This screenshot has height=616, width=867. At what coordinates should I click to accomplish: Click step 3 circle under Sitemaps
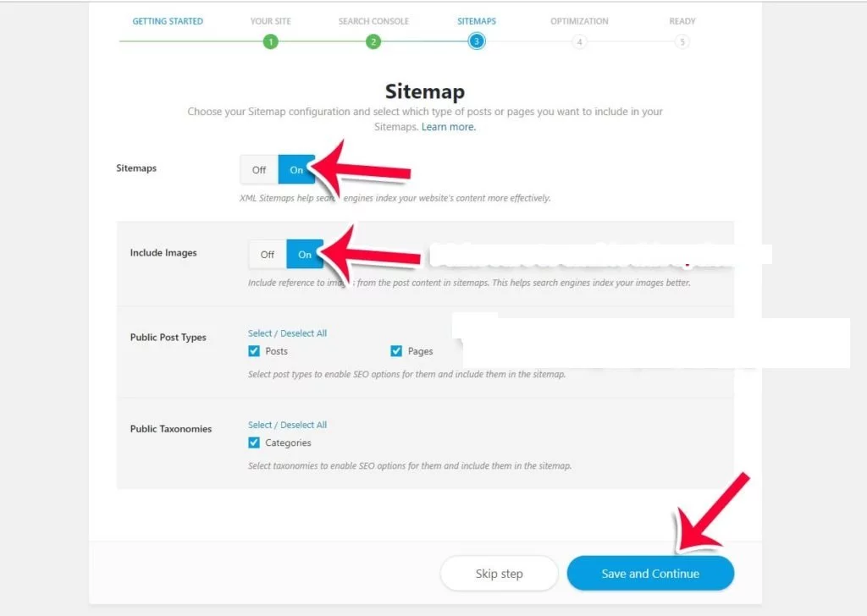[x=477, y=41]
